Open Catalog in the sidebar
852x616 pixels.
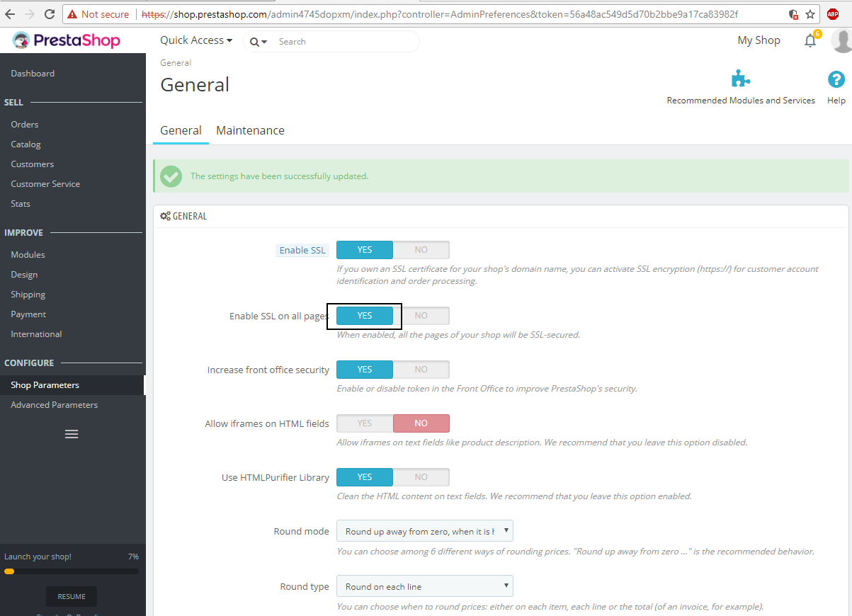[25, 144]
